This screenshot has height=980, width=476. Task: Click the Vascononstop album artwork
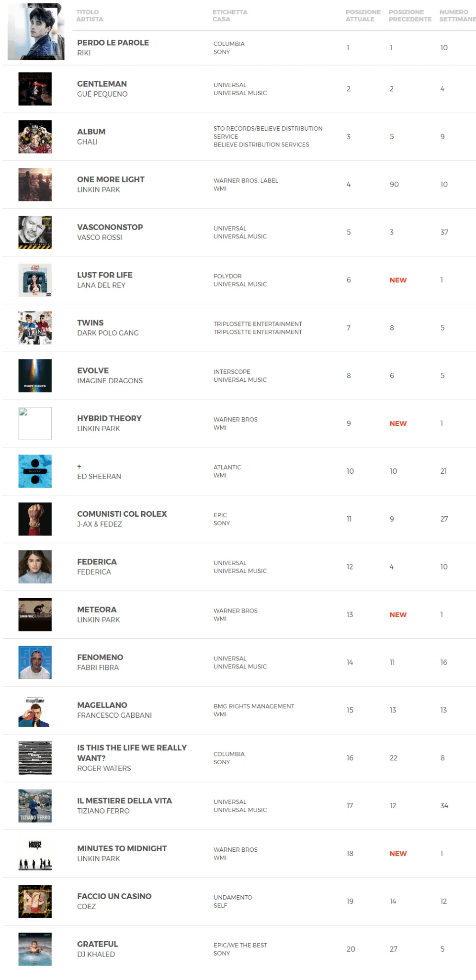(35, 233)
